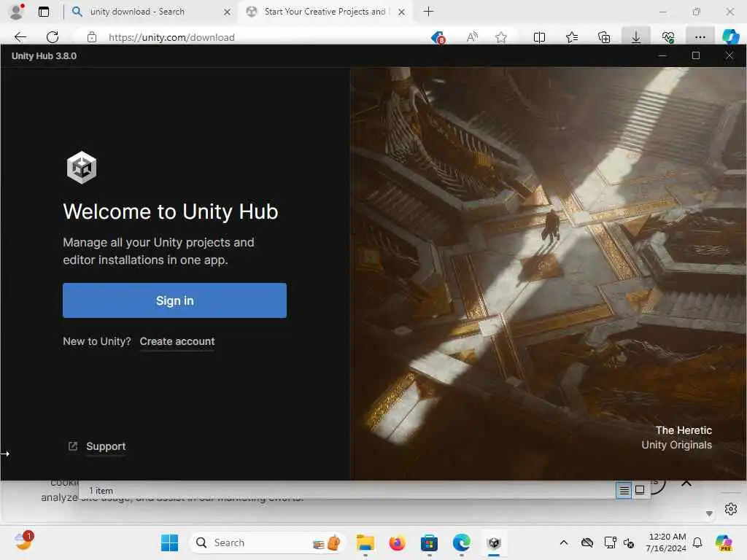Open Edge split screen icon
747x560 pixels.
(539, 37)
